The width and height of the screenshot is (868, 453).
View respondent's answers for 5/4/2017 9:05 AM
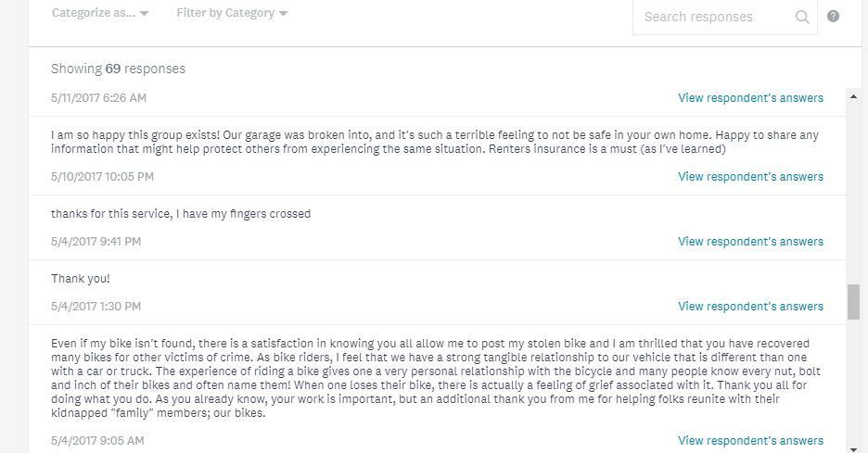[750, 440]
